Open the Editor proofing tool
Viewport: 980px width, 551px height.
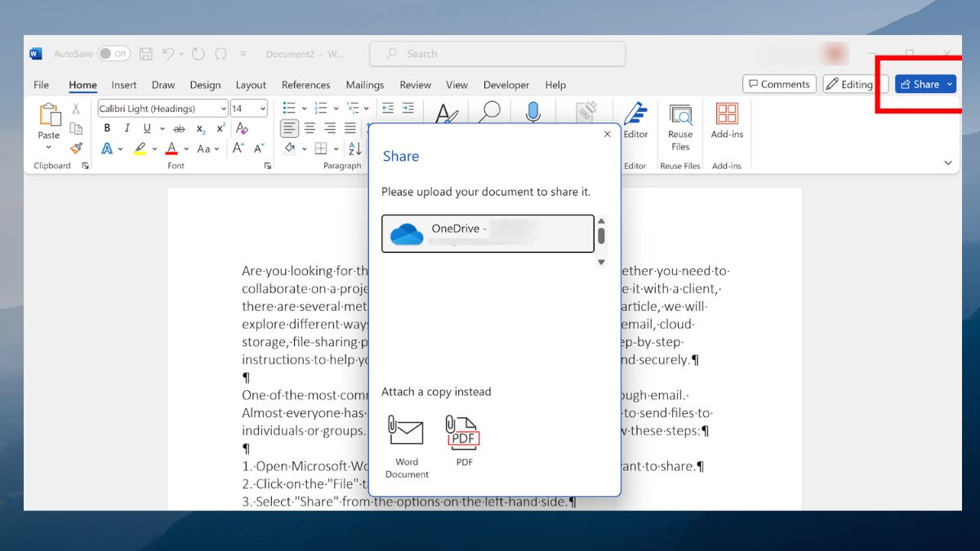point(635,121)
